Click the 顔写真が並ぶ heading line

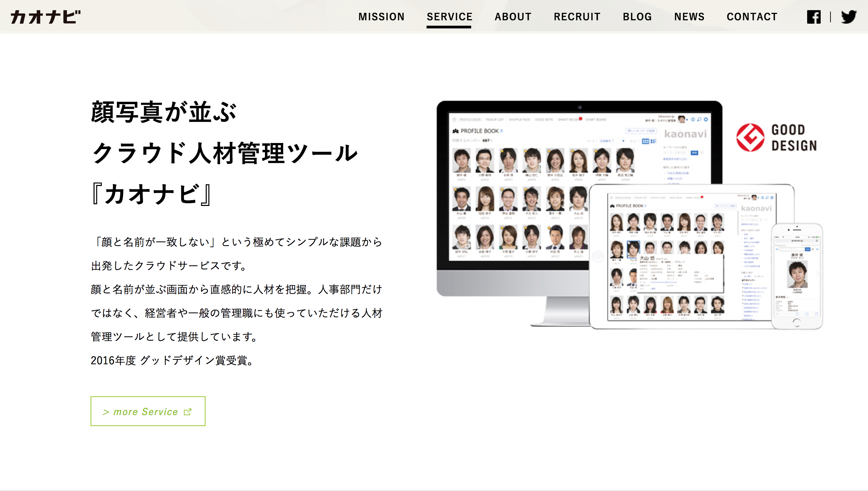164,112
